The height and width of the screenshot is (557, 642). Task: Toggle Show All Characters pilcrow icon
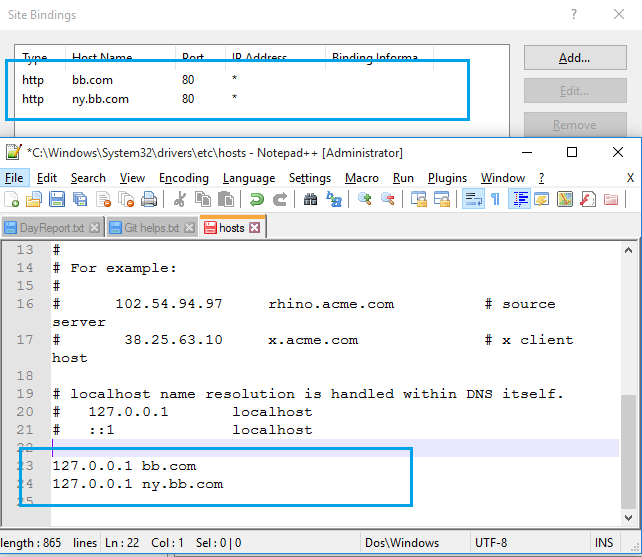point(495,199)
